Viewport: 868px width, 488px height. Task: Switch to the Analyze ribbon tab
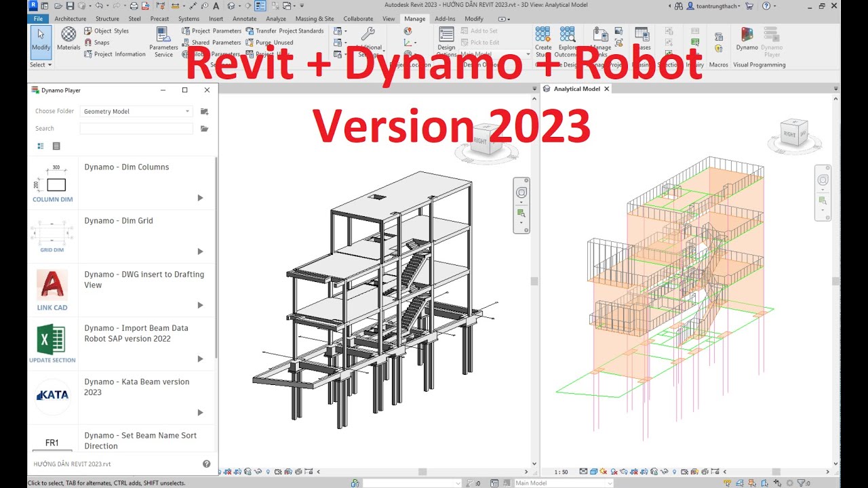[x=276, y=19]
